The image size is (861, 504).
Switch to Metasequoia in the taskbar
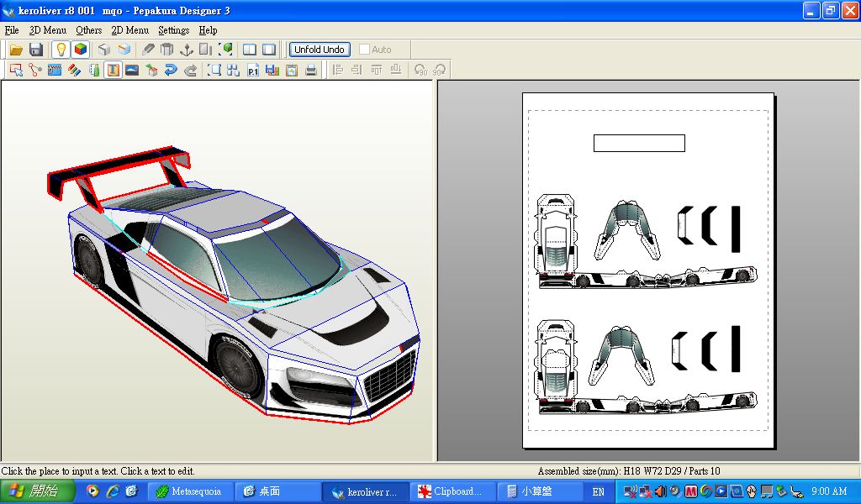[x=190, y=491]
